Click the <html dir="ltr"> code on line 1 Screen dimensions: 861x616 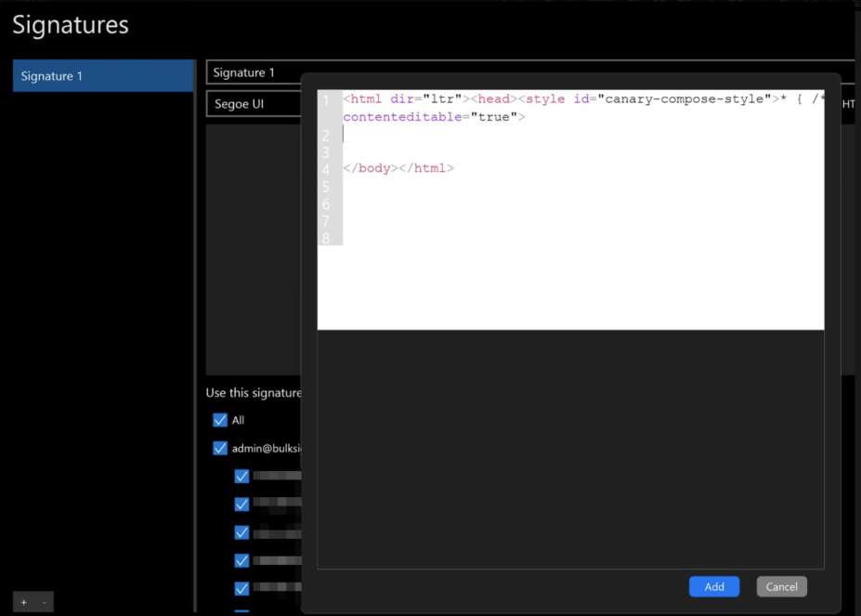[406, 98]
